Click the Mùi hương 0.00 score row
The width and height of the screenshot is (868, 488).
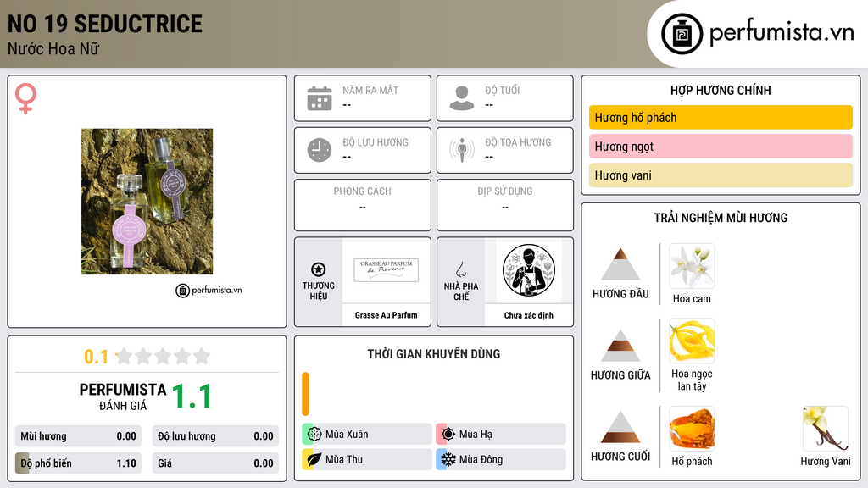click(78, 436)
